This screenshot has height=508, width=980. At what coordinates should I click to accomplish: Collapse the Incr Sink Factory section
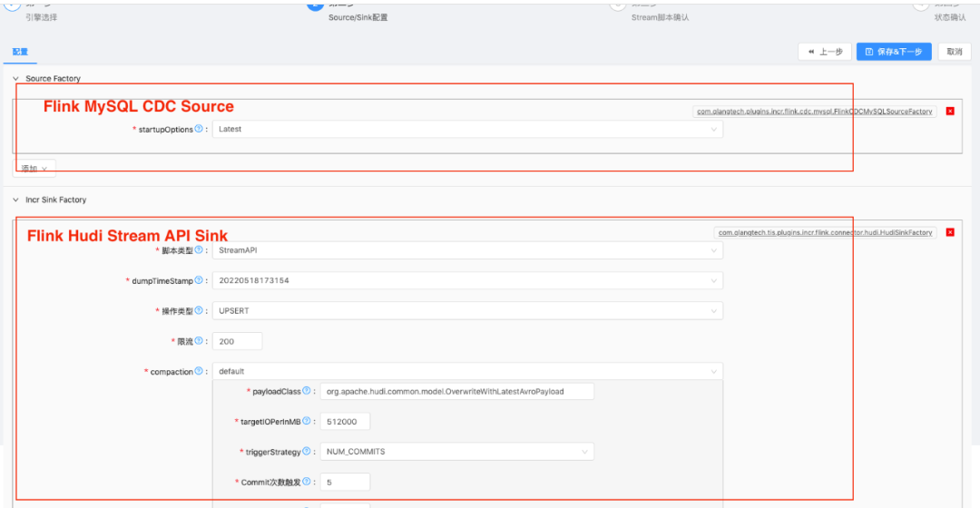click(x=16, y=200)
